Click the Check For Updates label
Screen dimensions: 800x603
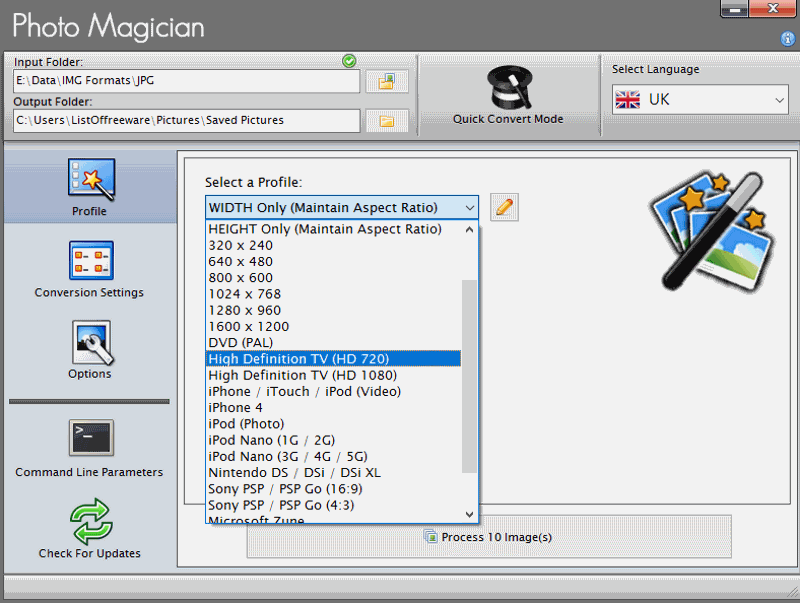coord(90,554)
